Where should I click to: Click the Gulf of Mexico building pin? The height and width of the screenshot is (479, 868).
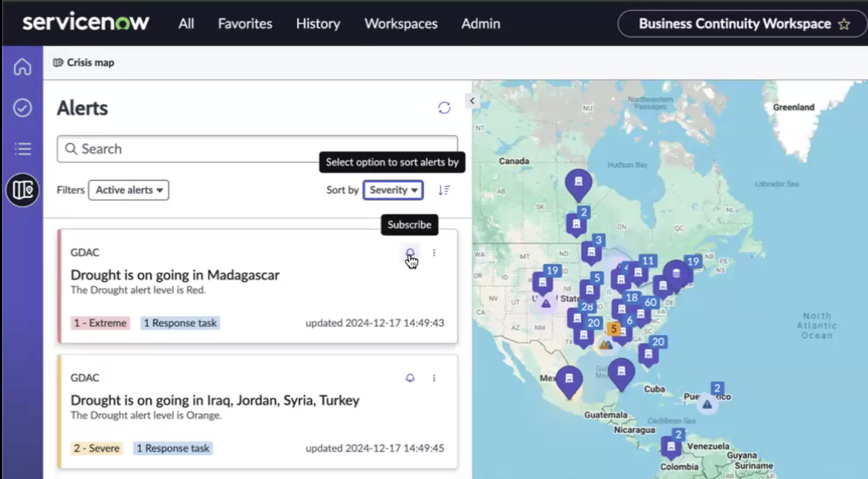621,372
